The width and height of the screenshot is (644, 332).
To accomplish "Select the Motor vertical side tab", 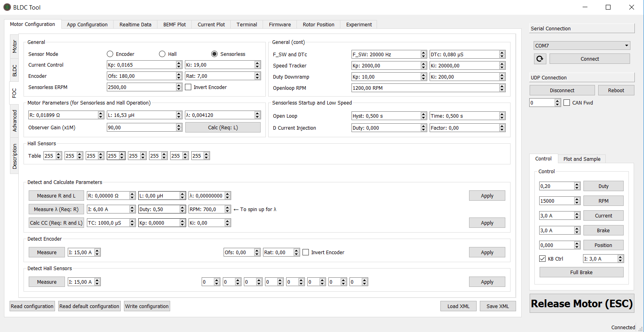I will tap(14, 46).
